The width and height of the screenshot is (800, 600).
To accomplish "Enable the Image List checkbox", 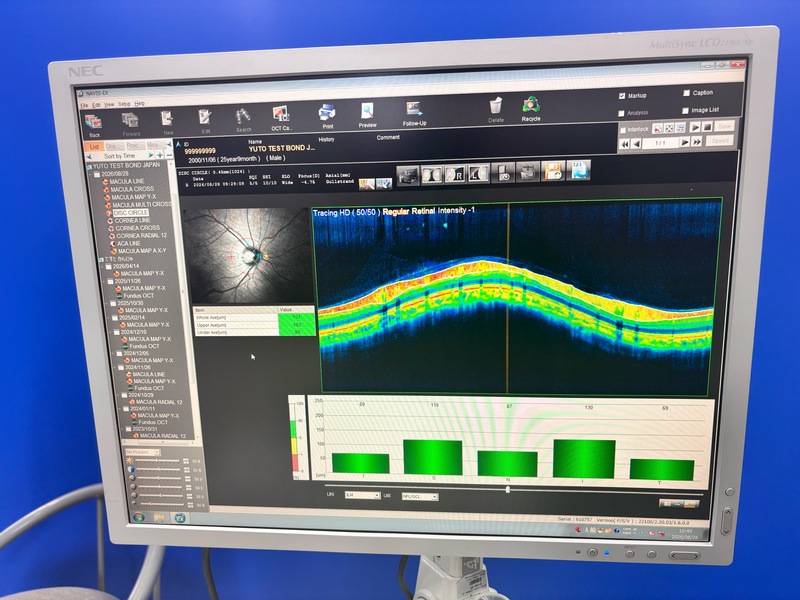I will pos(685,110).
